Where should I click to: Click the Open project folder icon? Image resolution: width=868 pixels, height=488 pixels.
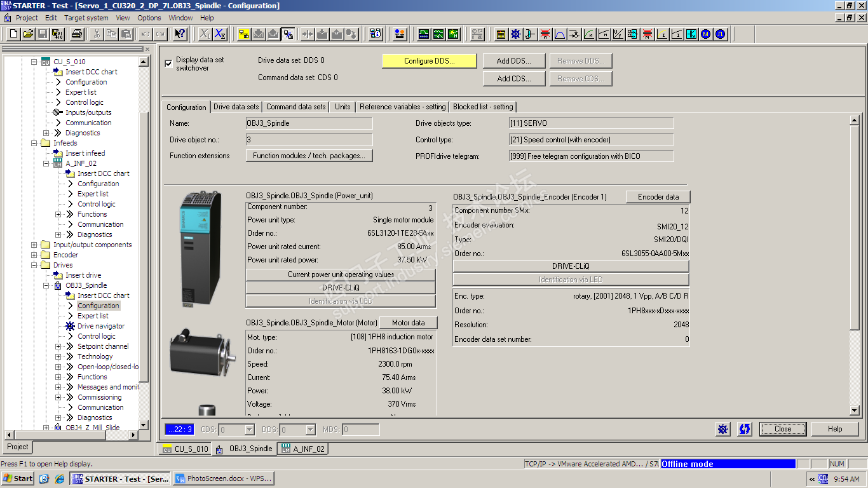point(28,34)
